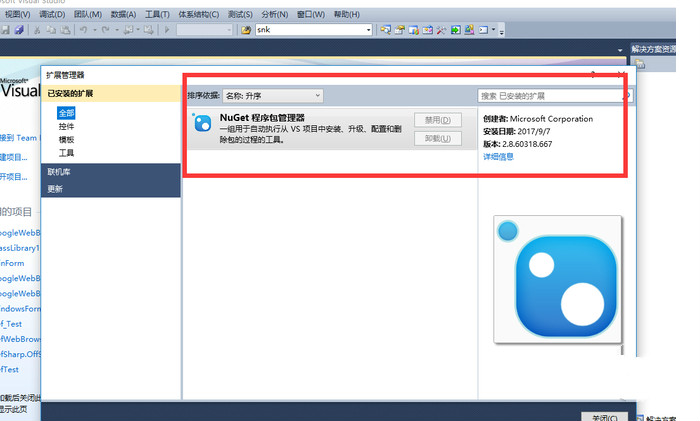
Task: Click the 禁用(D) button for NuGet
Action: [x=438, y=120]
